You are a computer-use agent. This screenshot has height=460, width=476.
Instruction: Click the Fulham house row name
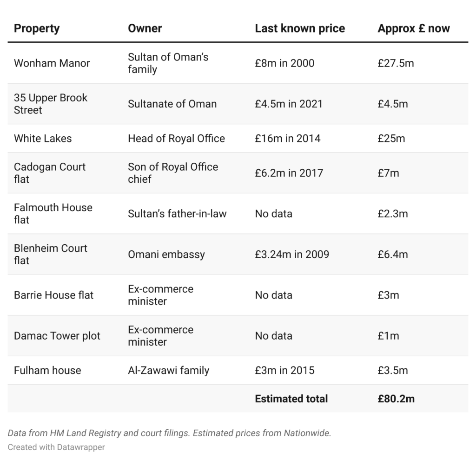point(47,370)
